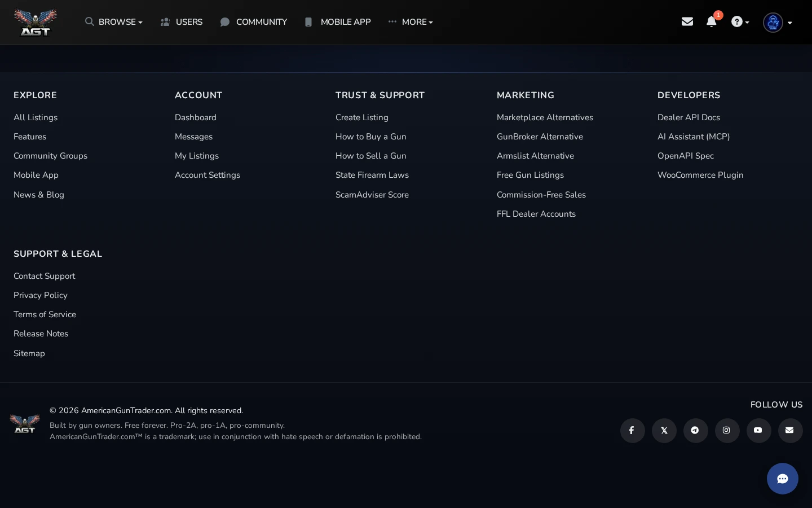This screenshot has width=812, height=508.
Task: Open GunBroker Alternative link
Action: (x=540, y=137)
